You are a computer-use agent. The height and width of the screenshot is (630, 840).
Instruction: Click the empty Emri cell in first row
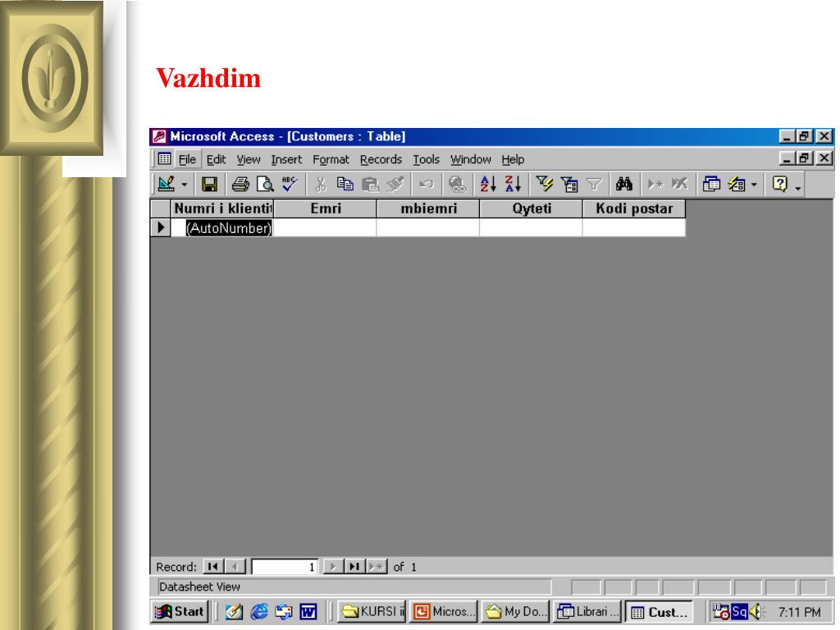click(x=325, y=228)
